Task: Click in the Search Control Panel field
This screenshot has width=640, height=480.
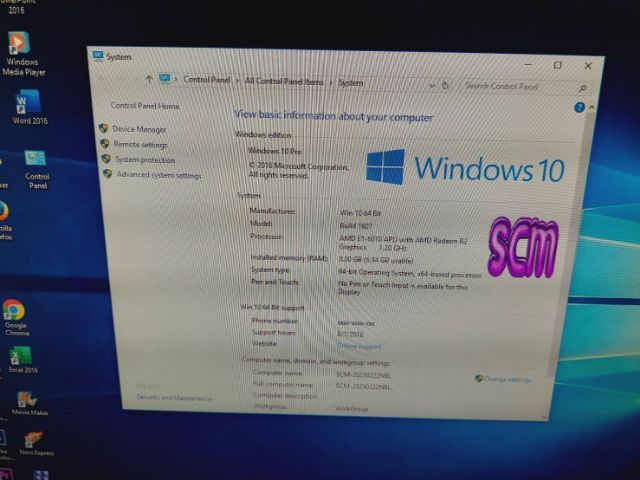Action: pyautogui.click(x=521, y=87)
